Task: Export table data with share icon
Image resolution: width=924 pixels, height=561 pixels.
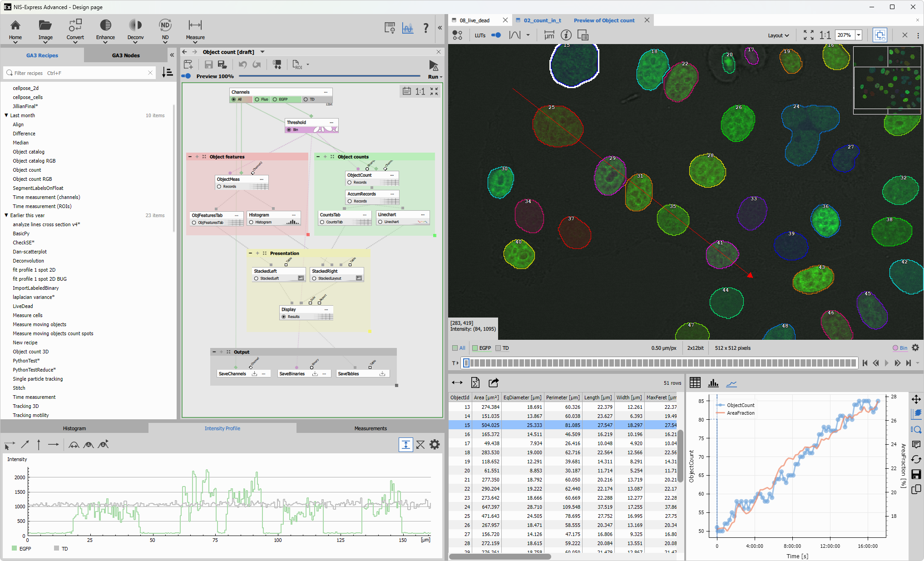Action: 494,383
